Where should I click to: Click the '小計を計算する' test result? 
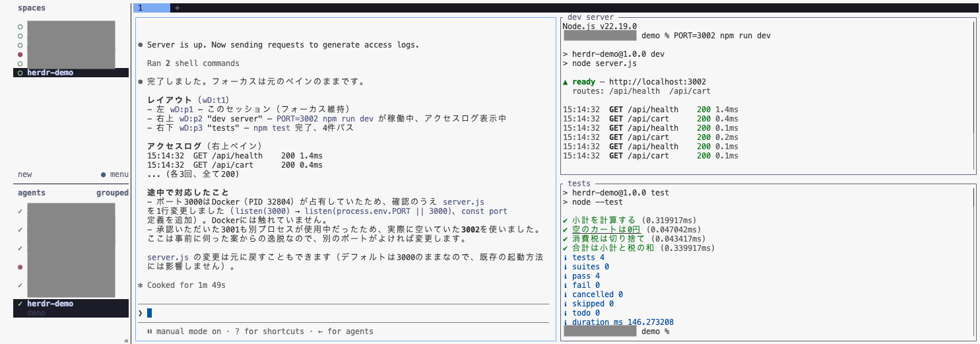[x=634, y=221]
